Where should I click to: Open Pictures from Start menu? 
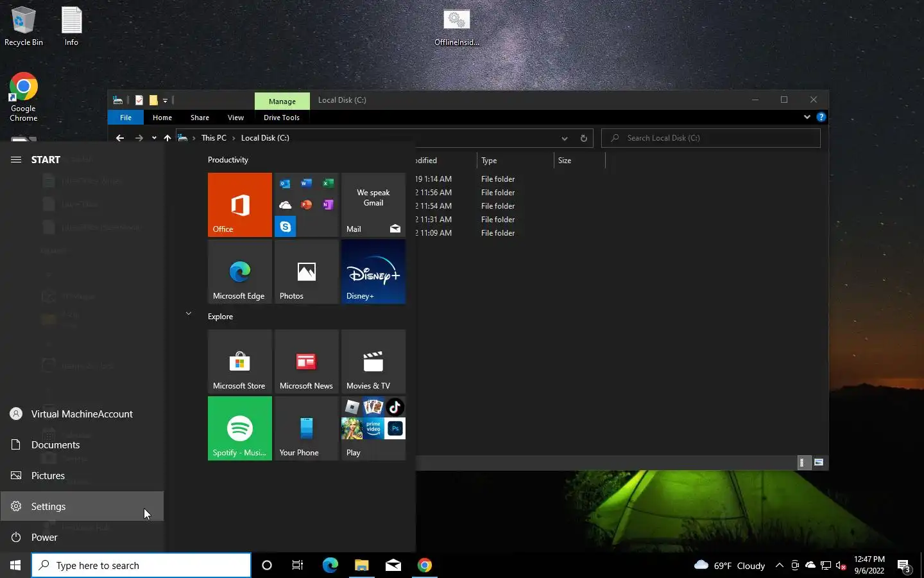[82, 475]
